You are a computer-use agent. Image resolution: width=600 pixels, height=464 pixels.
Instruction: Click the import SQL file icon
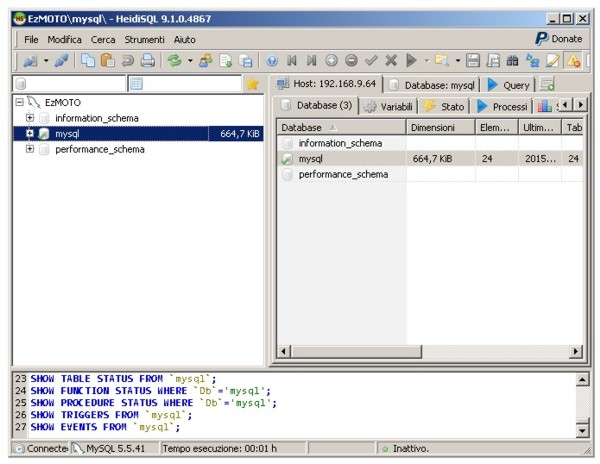click(225, 60)
